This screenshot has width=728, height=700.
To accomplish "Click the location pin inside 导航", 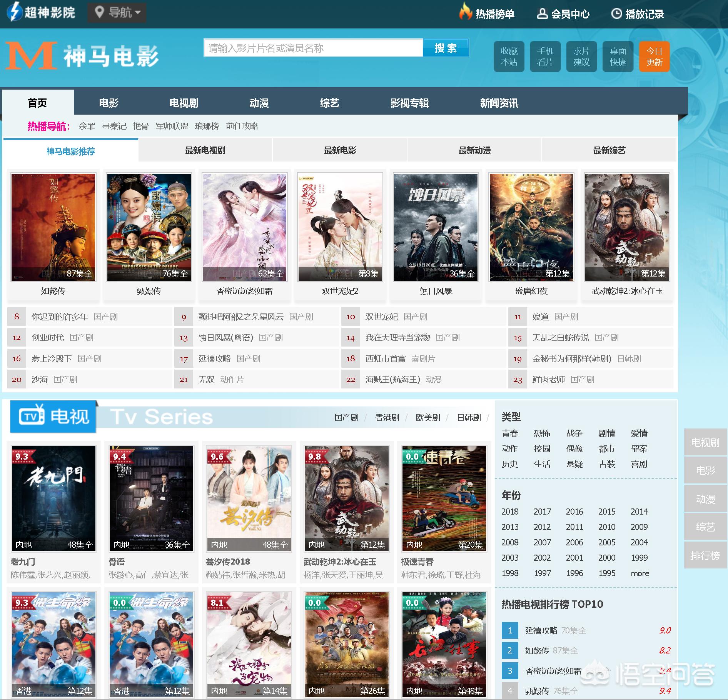I will point(99,13).
